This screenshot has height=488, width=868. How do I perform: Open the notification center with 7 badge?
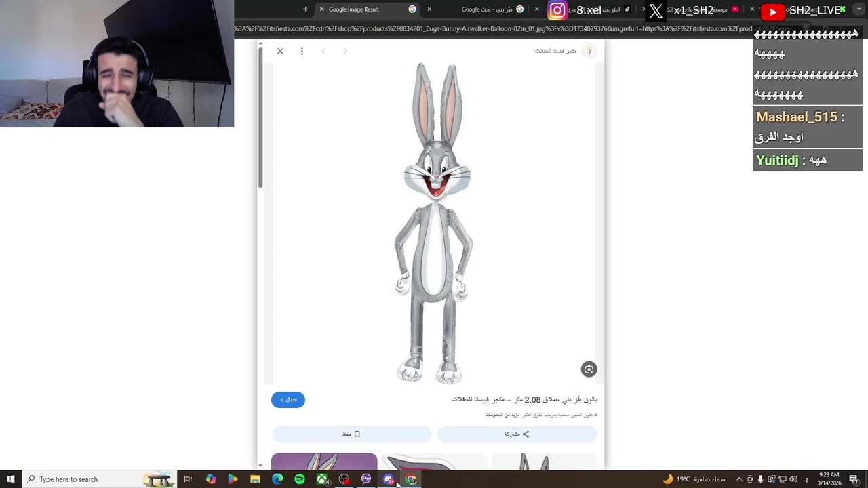pyautogui.click(x=853, y=479)
